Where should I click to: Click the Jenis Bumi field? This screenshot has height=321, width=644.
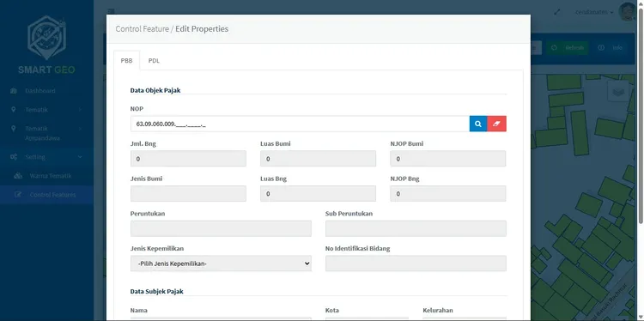[189, 193]
